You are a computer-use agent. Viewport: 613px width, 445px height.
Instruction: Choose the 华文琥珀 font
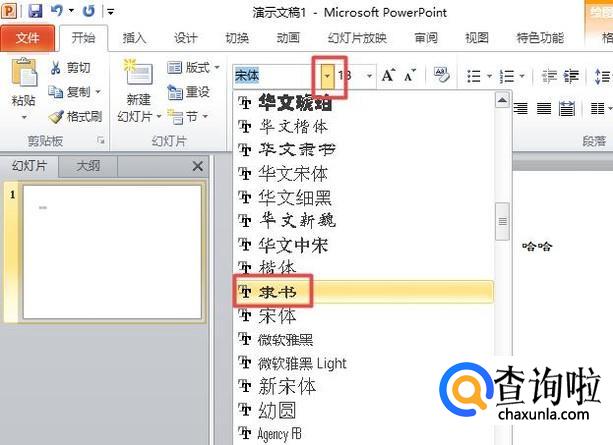click(x=363, y=103)
